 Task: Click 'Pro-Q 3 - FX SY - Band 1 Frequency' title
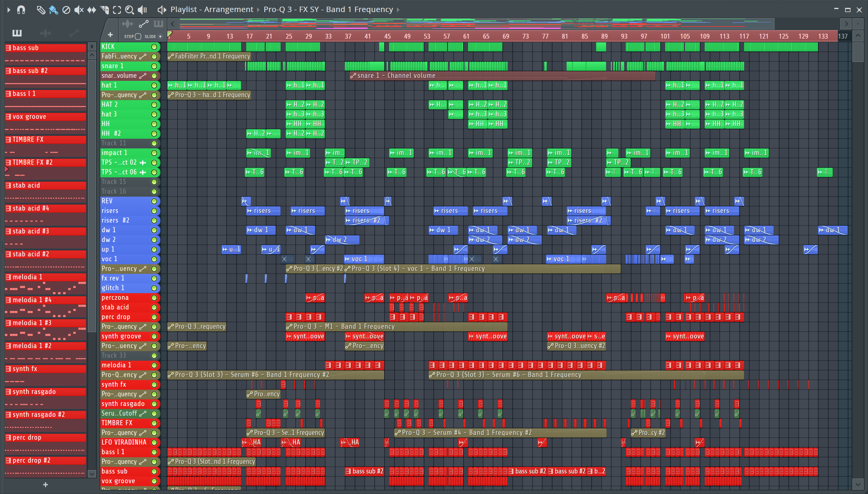point(328,10)
